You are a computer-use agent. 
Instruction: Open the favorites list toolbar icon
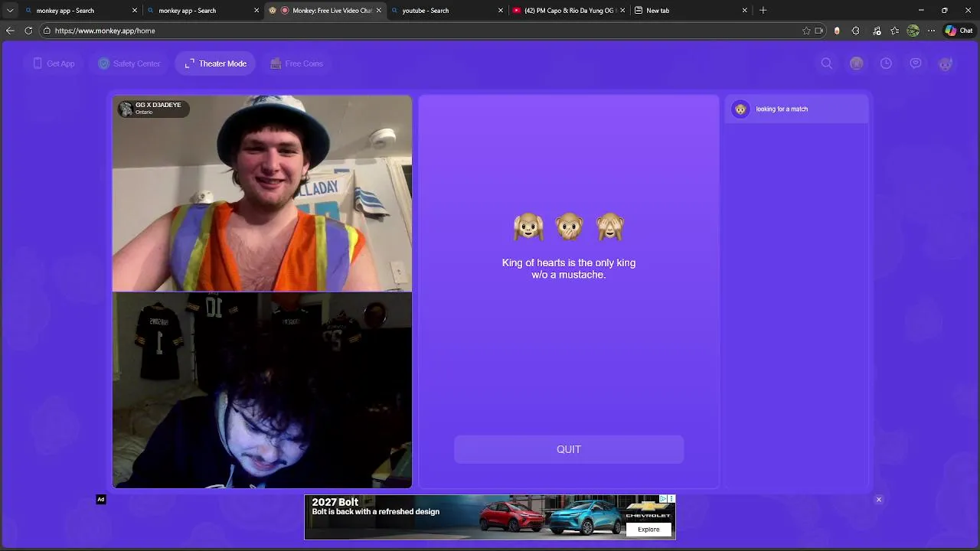click(894, 31)
